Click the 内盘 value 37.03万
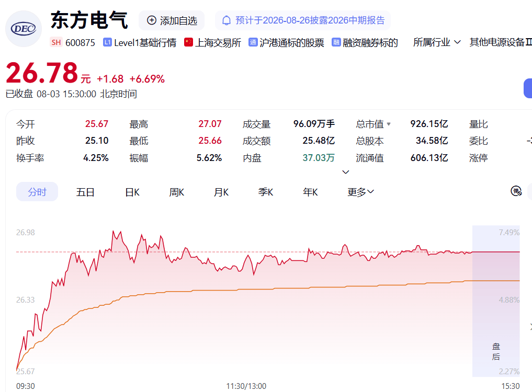The width and height of the screenshot is (532, 392). (x=319, y=158)
